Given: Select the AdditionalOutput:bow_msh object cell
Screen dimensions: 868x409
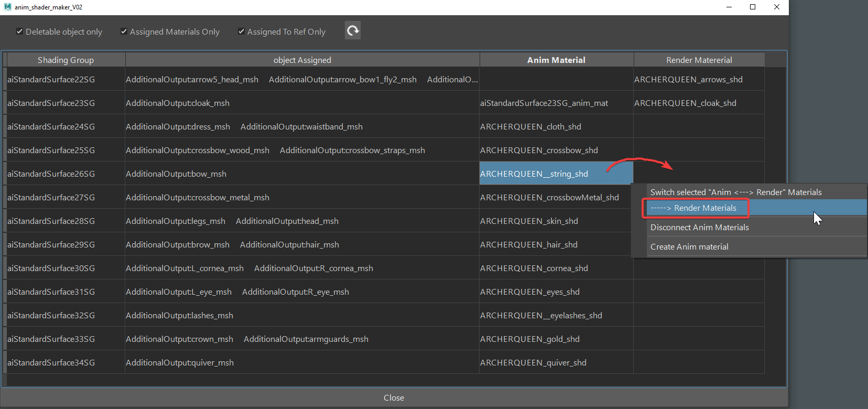Looking at the screenshot, I should pyautogui.click(x=302, y=174).
